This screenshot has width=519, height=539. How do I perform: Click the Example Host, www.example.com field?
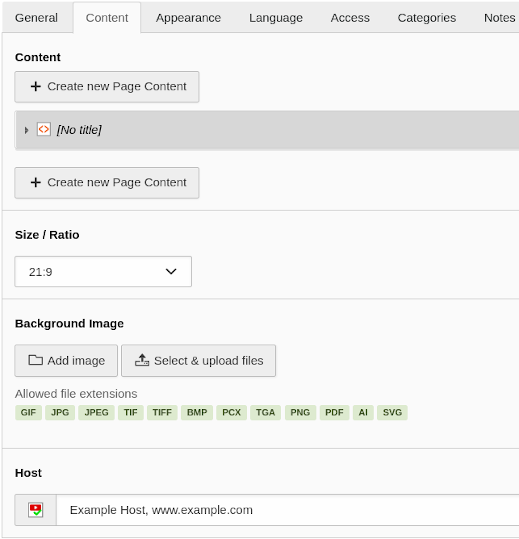tap(288, 510)
